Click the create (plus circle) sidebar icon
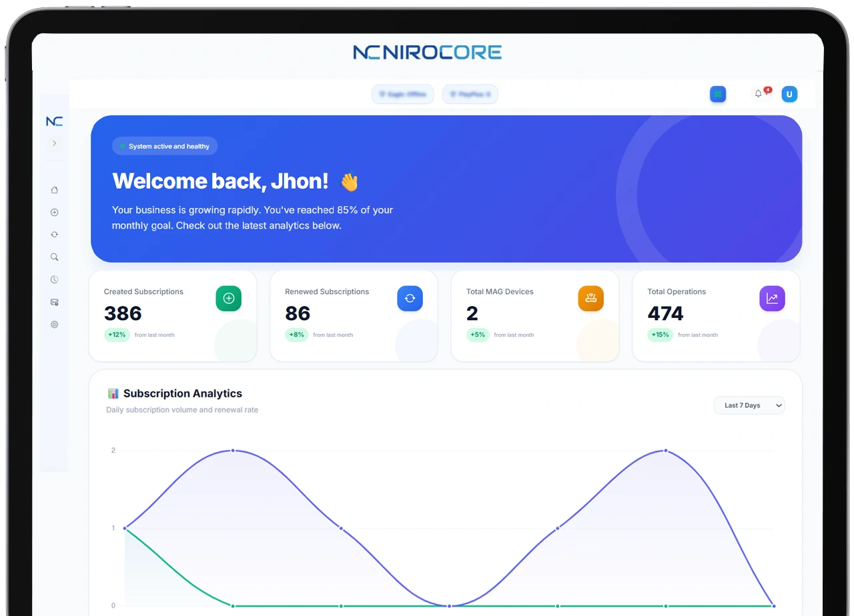854x616 pixels. click(55, 213)
